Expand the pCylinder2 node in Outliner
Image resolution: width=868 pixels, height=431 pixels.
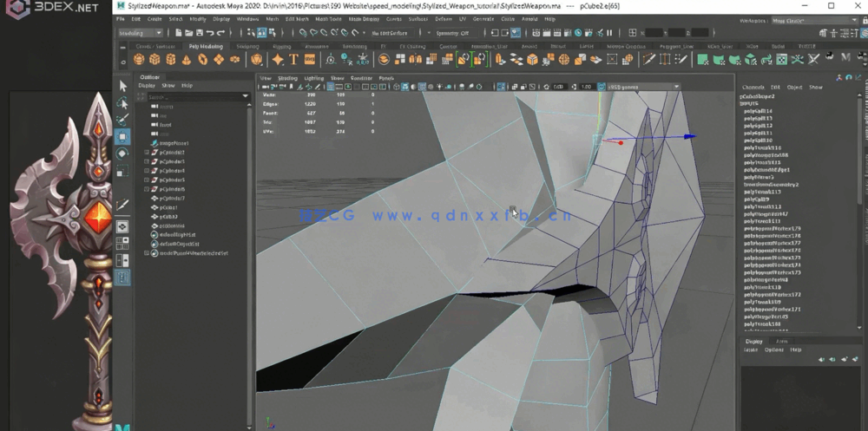pyautogui.click(x=147, y=153)
